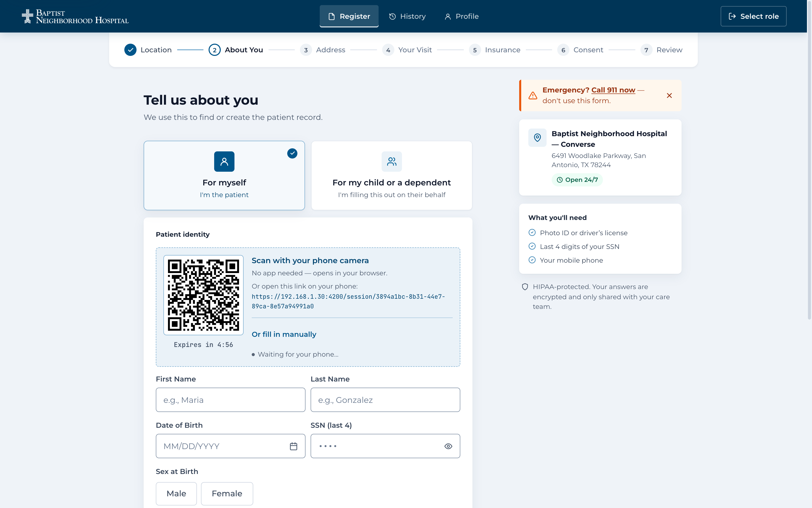Toggle SSN visibility with the eye icon
Screen dimensions: 812x508
(x=448, y=446)
